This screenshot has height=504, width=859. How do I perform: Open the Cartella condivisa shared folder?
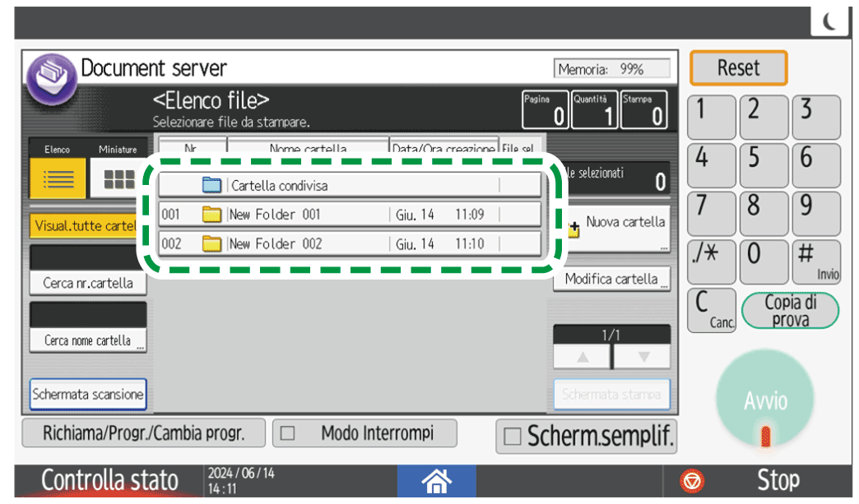click(x=350, y=186)
